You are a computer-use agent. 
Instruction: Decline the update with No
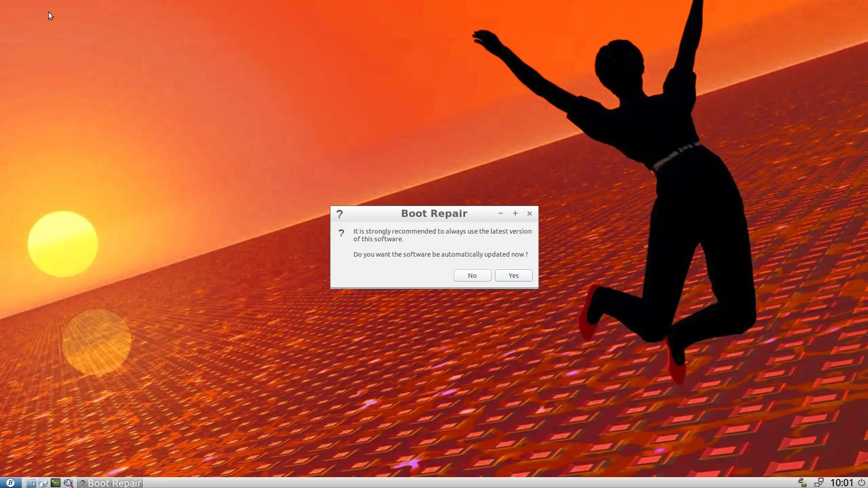472,275
